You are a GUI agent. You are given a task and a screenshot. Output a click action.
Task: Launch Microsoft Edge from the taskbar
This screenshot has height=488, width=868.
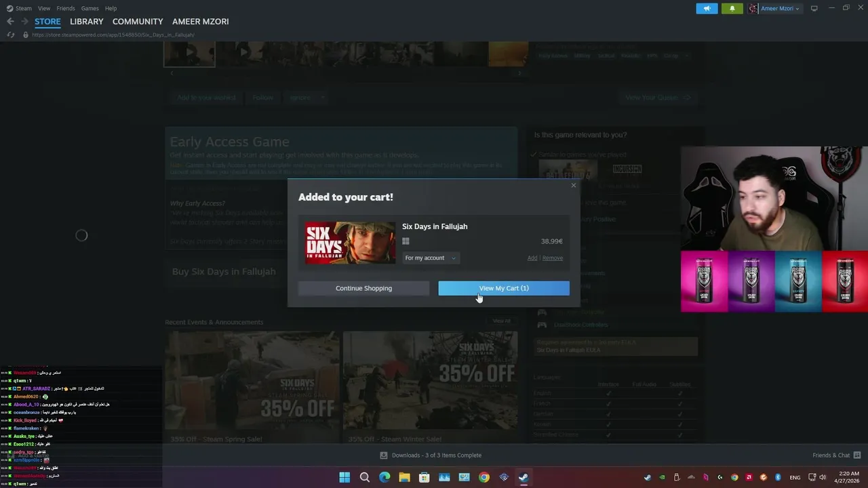[x=384, y=477]
